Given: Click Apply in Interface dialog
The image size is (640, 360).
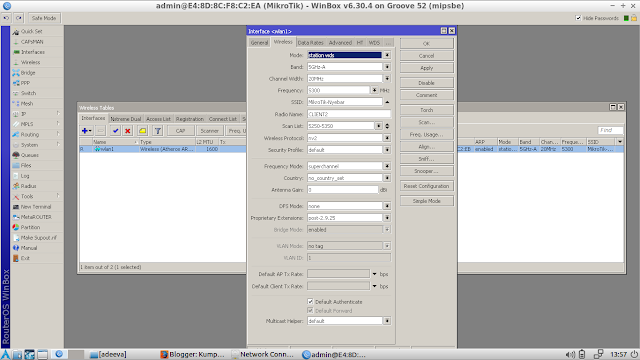Looking at the screenshot, I should [427, 68].
